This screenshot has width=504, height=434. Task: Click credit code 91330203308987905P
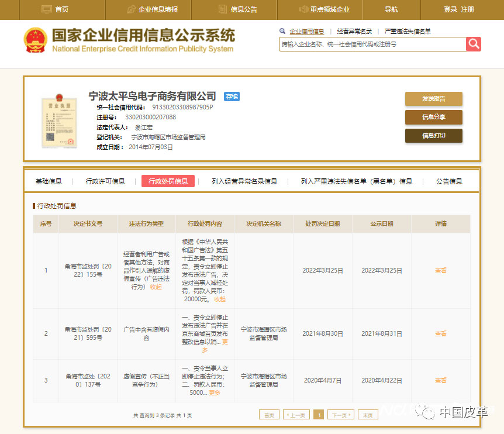tap(182, 107)
